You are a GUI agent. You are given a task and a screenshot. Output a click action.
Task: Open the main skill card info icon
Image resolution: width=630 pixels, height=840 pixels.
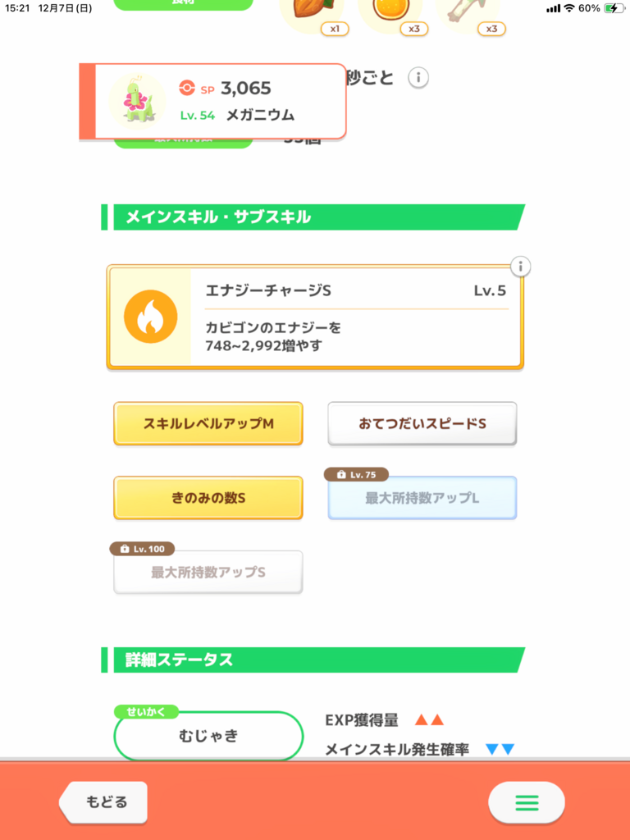[520, 267]
